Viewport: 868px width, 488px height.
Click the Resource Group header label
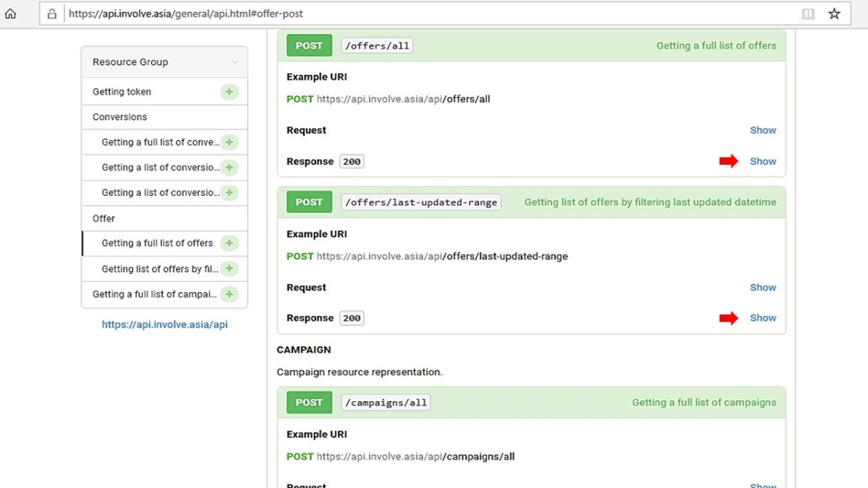pyautogui.click(x=130, y=62)
